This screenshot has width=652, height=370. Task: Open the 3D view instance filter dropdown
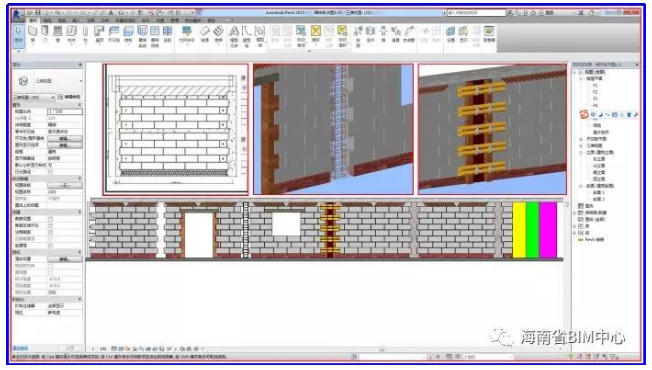coord(34,97)
